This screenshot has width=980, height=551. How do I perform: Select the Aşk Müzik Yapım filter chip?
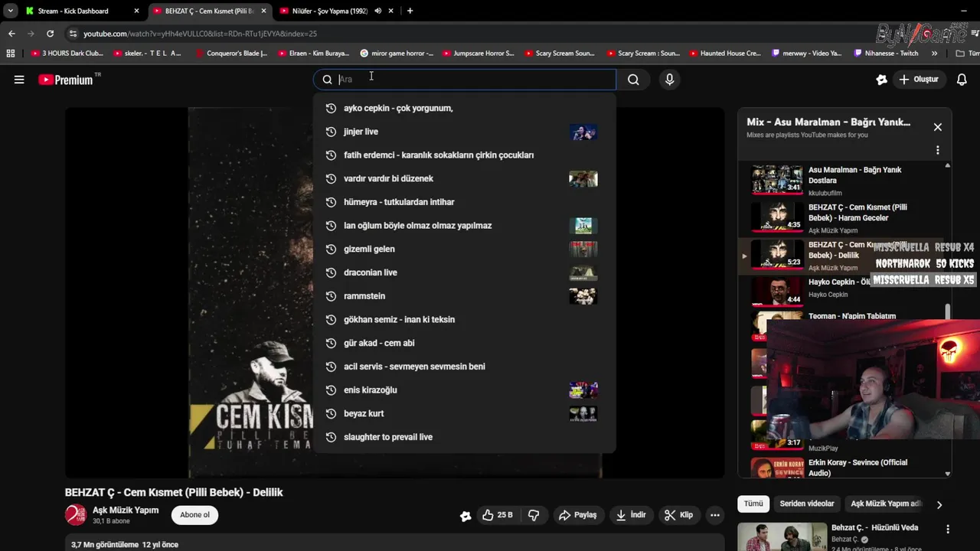pos(886,504)
